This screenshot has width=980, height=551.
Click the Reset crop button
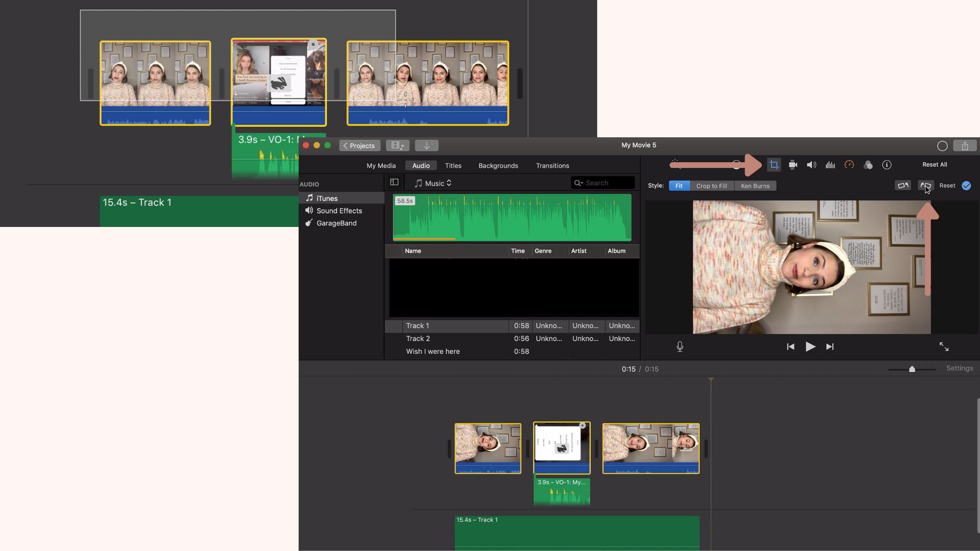click(947, 185)
